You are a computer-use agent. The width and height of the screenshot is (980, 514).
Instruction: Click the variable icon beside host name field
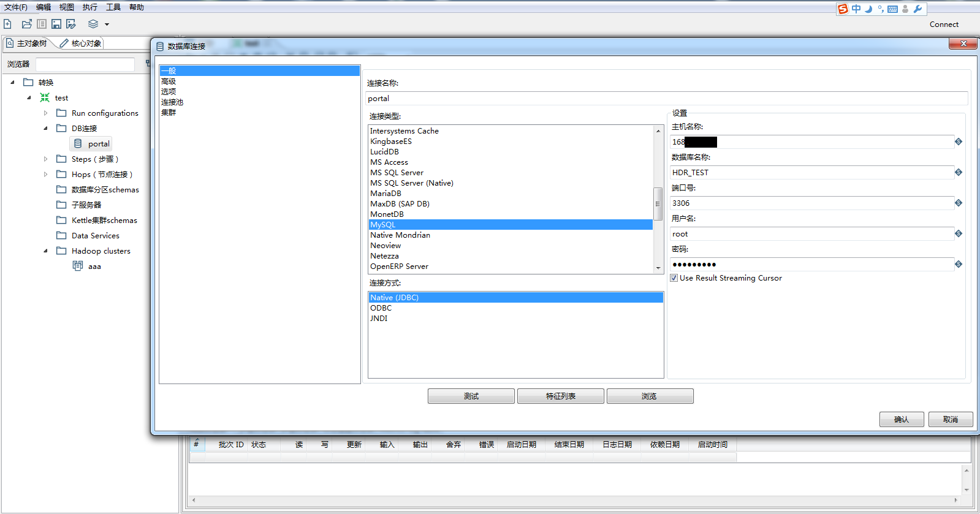click(959, 142)
